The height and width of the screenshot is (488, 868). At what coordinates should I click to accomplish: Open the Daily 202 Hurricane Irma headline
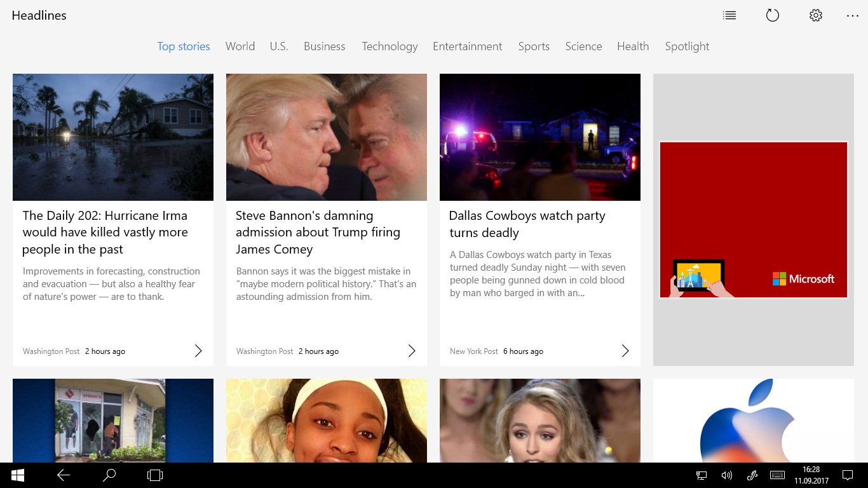click(x=105, y=233)
